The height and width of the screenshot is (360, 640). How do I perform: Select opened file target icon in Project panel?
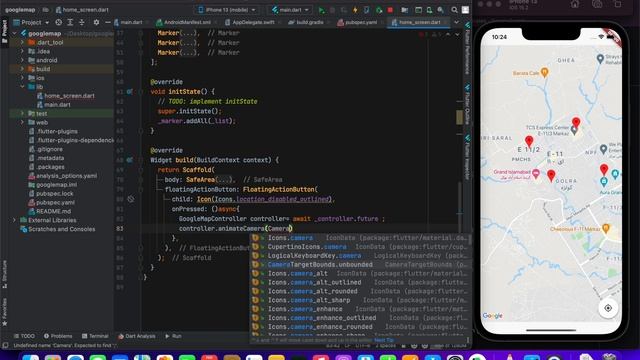click(x=59, y=22)
